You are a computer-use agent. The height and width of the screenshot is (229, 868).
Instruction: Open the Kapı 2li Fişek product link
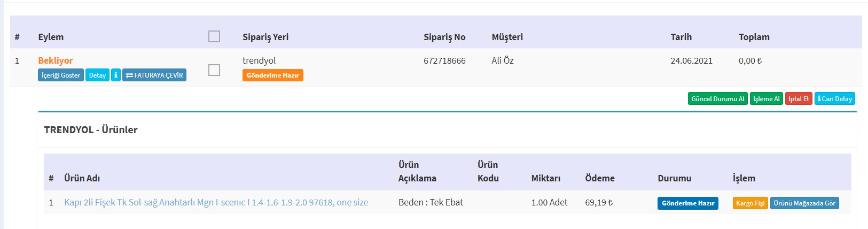216,202
